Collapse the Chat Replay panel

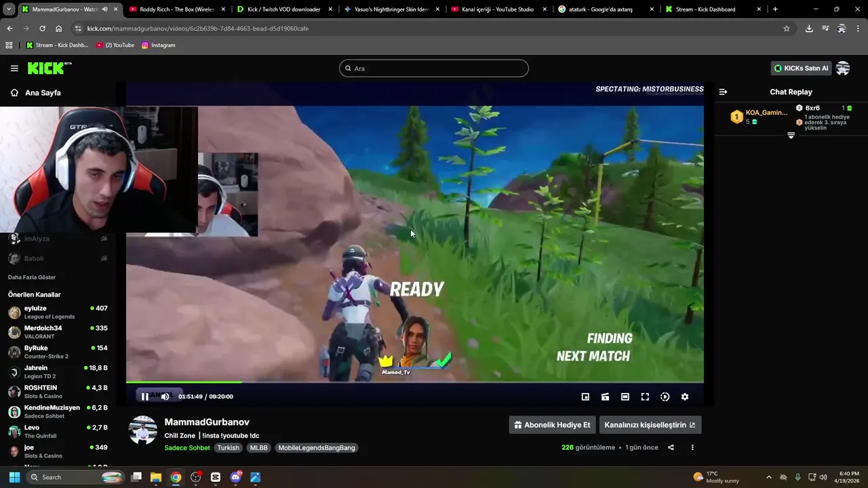[723, 92]
